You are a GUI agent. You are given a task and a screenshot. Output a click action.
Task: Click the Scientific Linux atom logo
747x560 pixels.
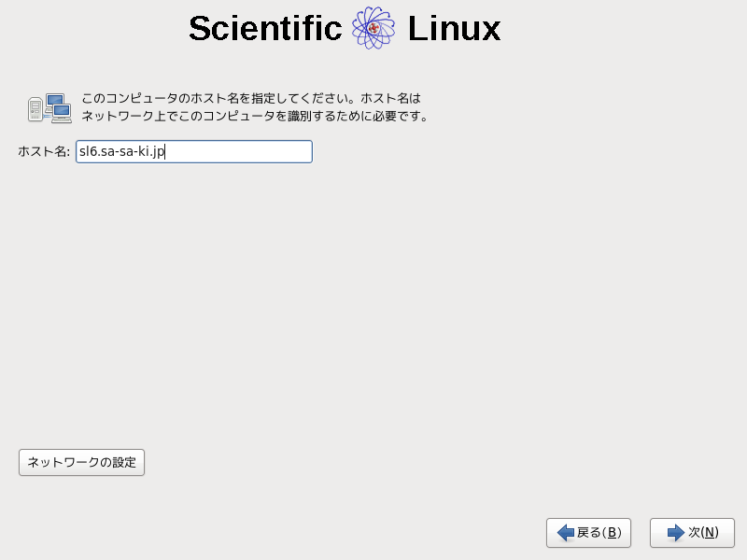click(x=373, y=29)
